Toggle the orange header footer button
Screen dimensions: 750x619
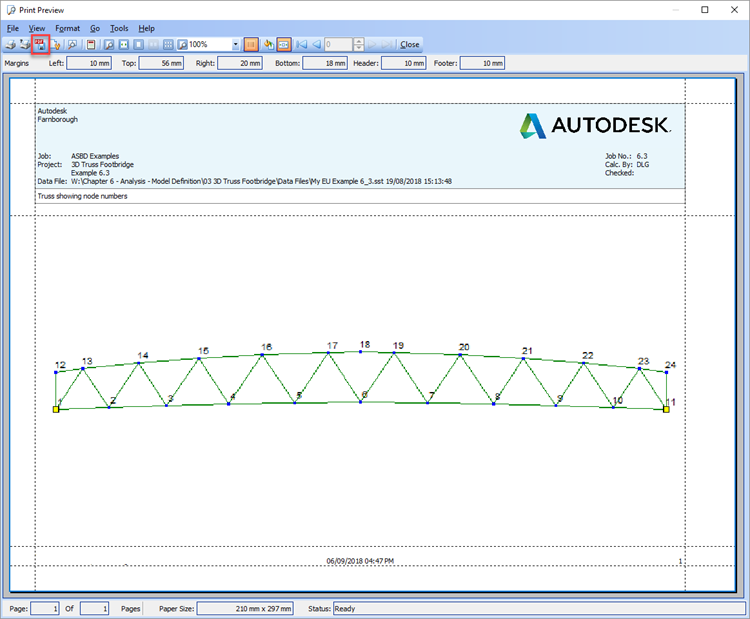[x=284, y=44]
